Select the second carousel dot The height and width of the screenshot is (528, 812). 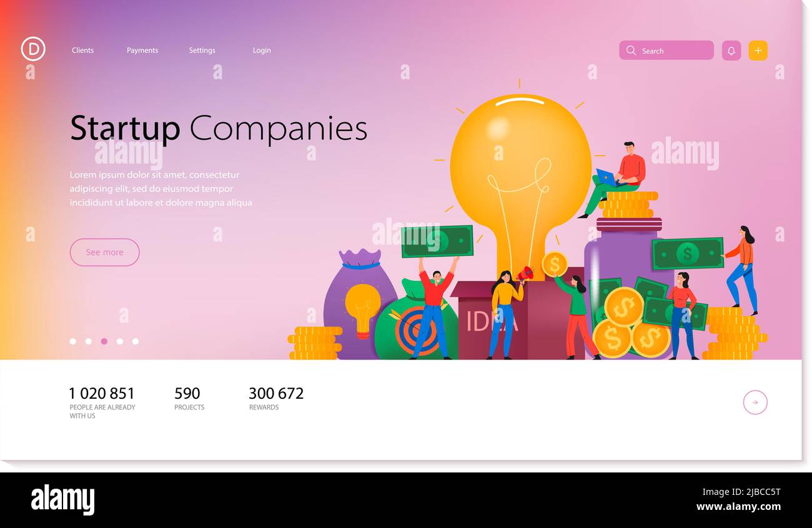pyautogui.click(x=88, y=341)
